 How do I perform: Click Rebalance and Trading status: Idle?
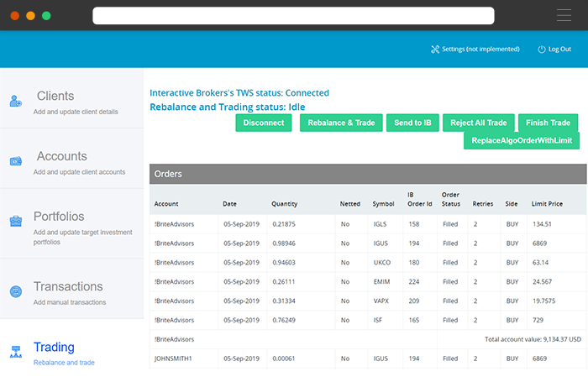coord(228,107)
